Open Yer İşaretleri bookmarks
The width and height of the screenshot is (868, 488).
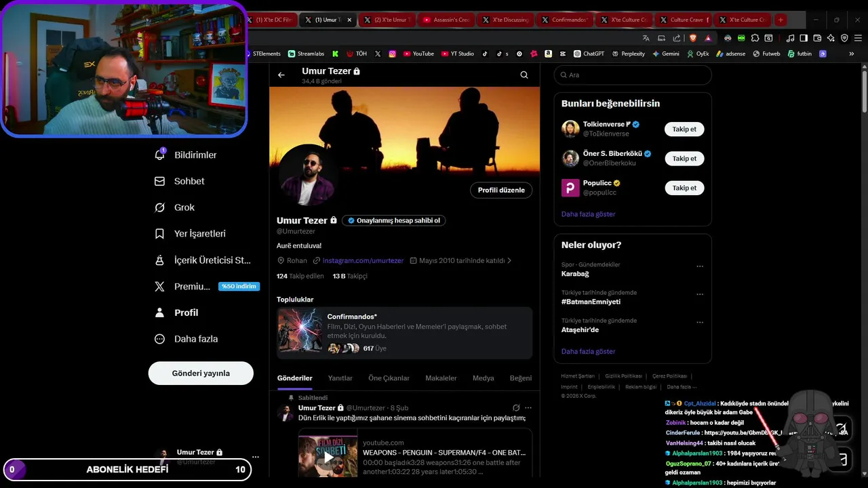point(191,234)
